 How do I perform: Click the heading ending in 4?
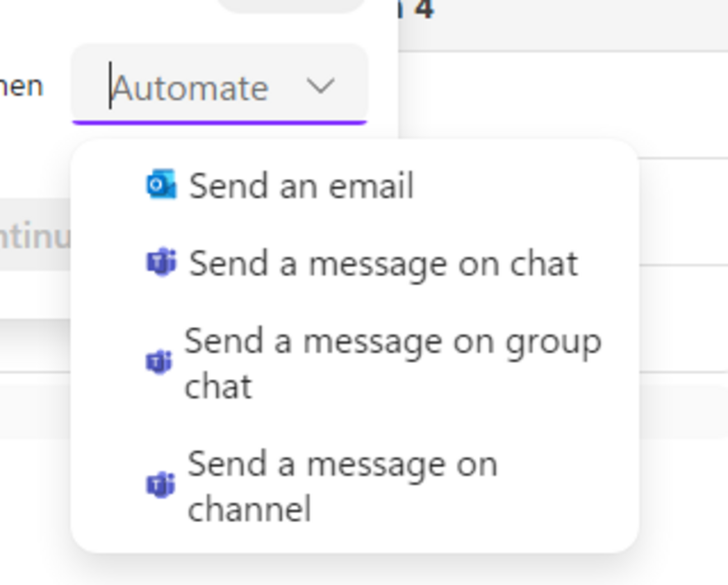click(x=423, y=10)
